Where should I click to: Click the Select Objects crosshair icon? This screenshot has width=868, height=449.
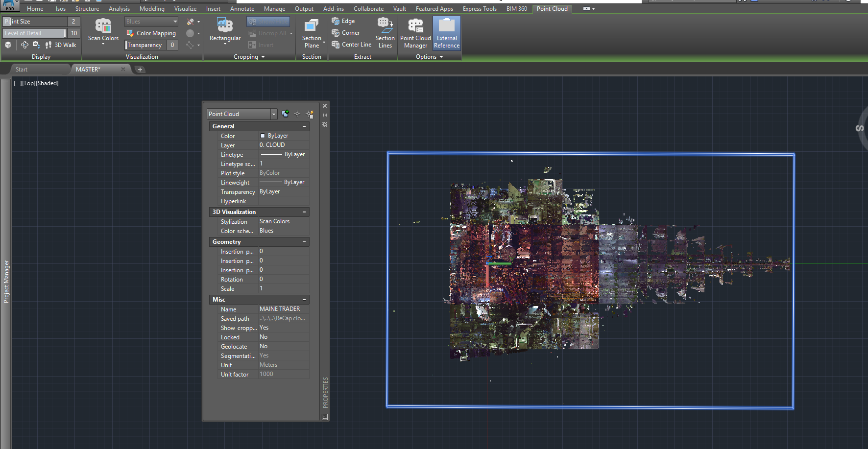click(x=297, y=114)
